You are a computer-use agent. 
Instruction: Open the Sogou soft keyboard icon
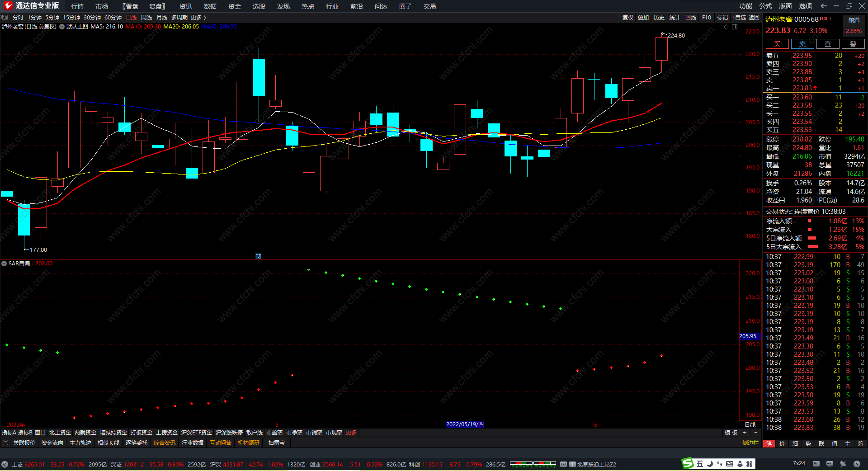(730, 464)
